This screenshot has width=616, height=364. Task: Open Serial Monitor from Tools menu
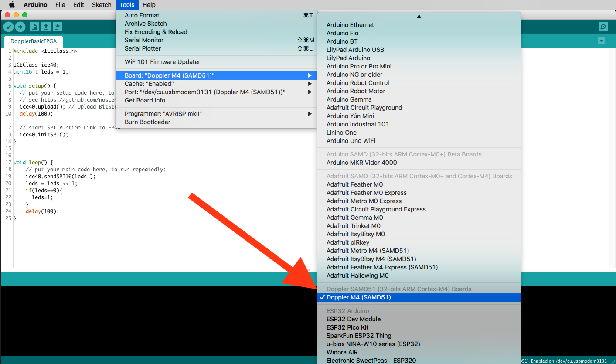[x=216, y=40]
